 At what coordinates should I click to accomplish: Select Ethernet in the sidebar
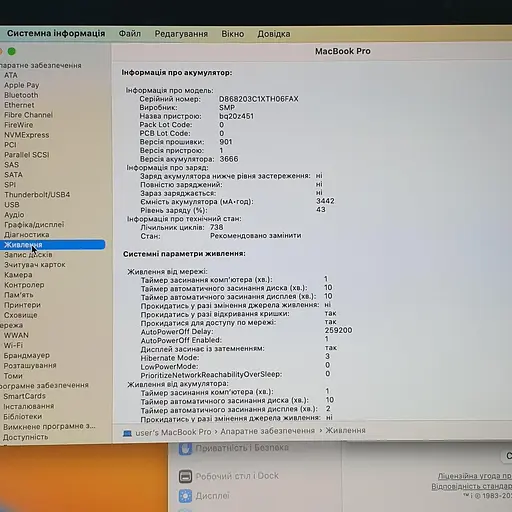point(19,105)
